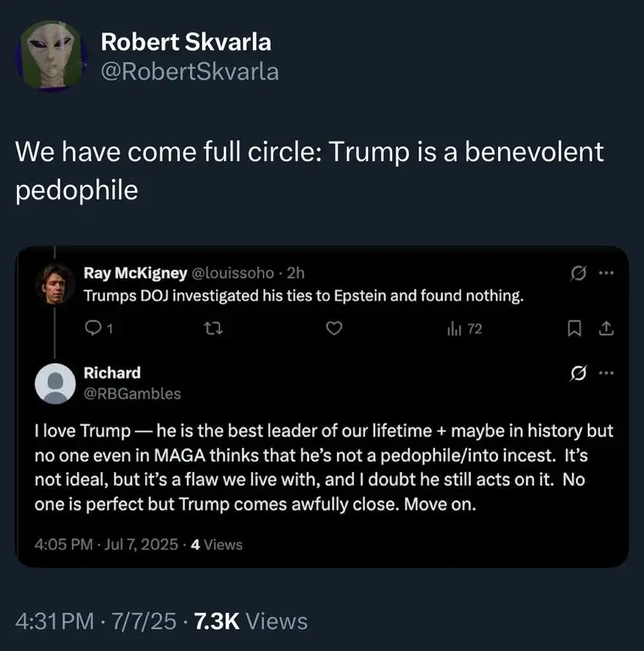The width and height of the screenshot is (644, 651).
Task: Click Richard's default gray avatar
Action: click(53, 383)
